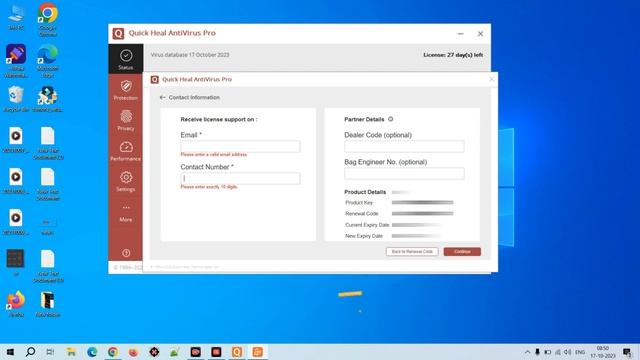Click the Dealer Code (optional) input field
Screen dimensions: 640x360
[x=404, y=147]
